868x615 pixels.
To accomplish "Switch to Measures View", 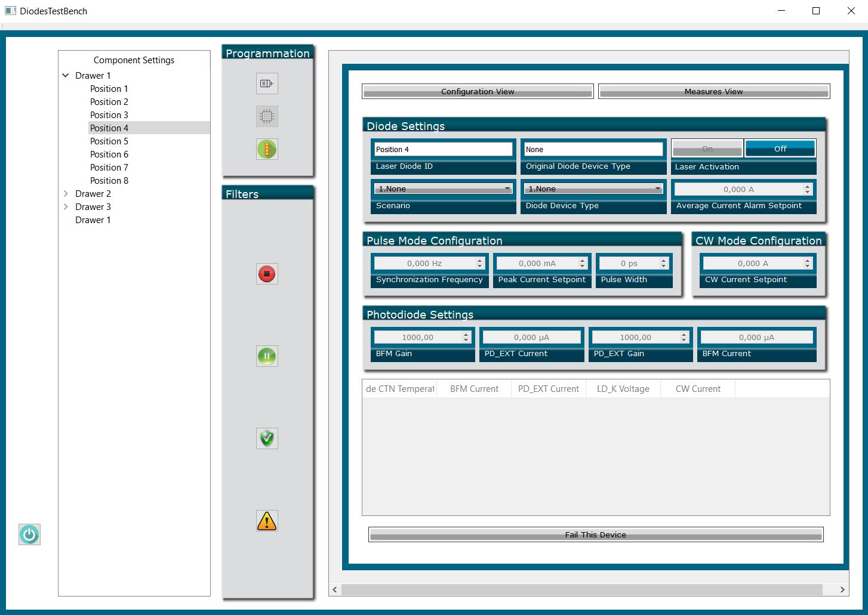I will click(713, 91).
